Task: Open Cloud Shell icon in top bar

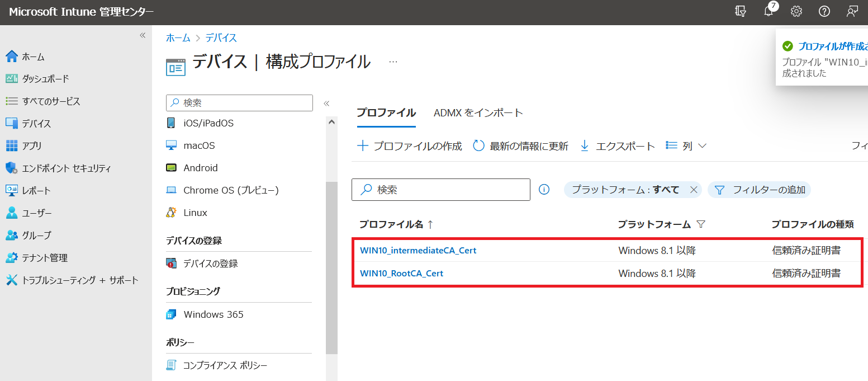Action: point(741,12)
